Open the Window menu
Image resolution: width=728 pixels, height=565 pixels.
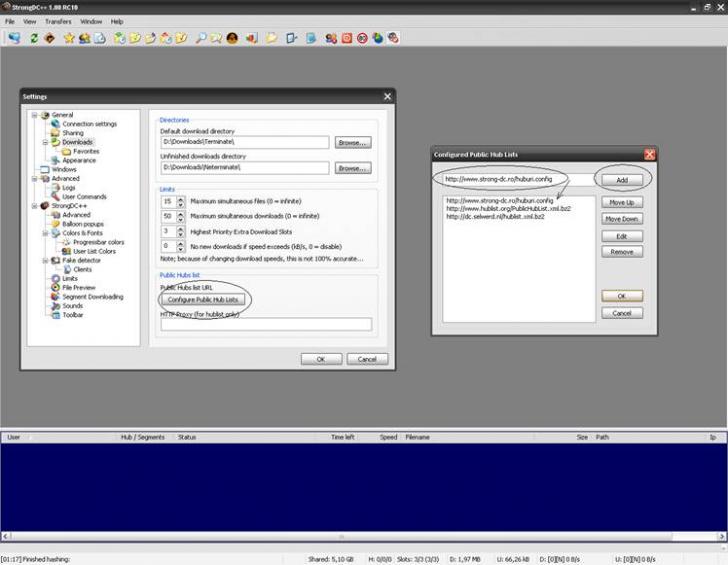click(91, 21)
